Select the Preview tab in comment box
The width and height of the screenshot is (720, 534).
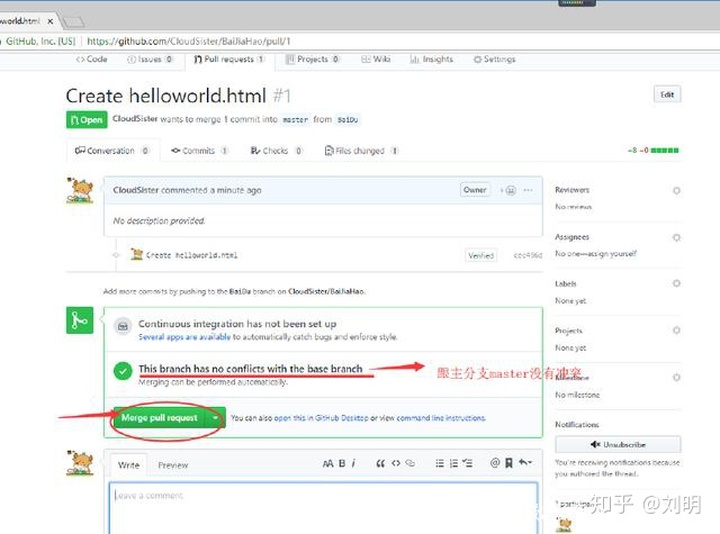pos(173,465)
